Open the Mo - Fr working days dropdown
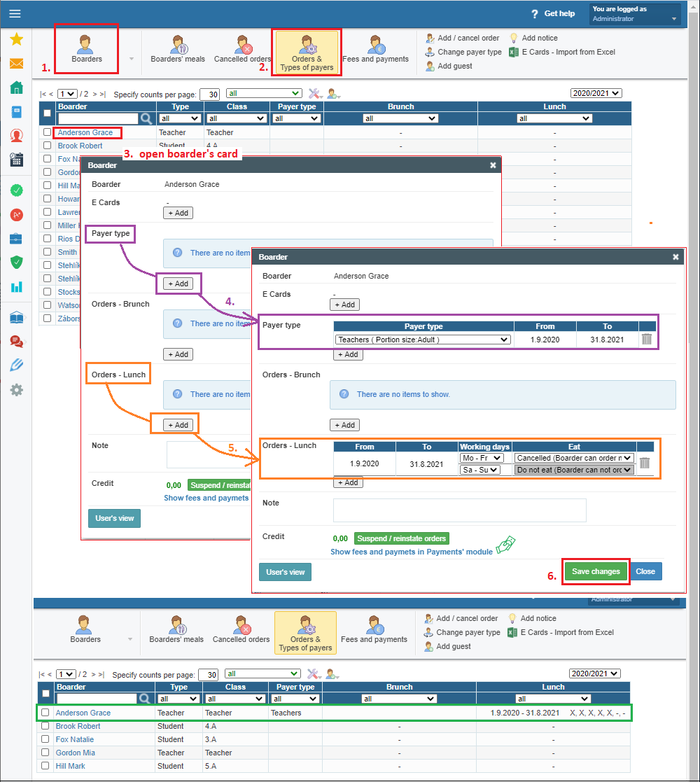The width and height of the screenshot is (700, 782). point(482,458)
